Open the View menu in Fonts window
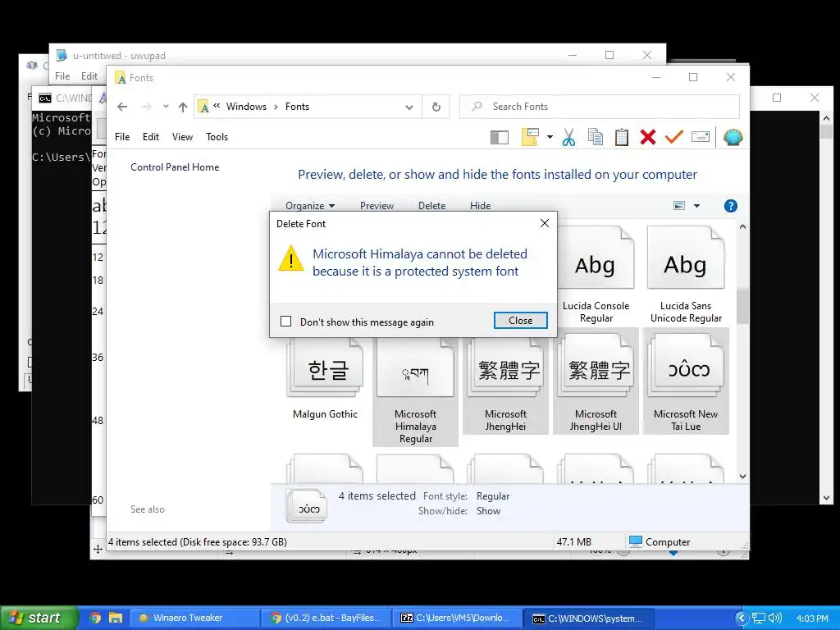The image size is (840, 630). (x=182, y=137)
